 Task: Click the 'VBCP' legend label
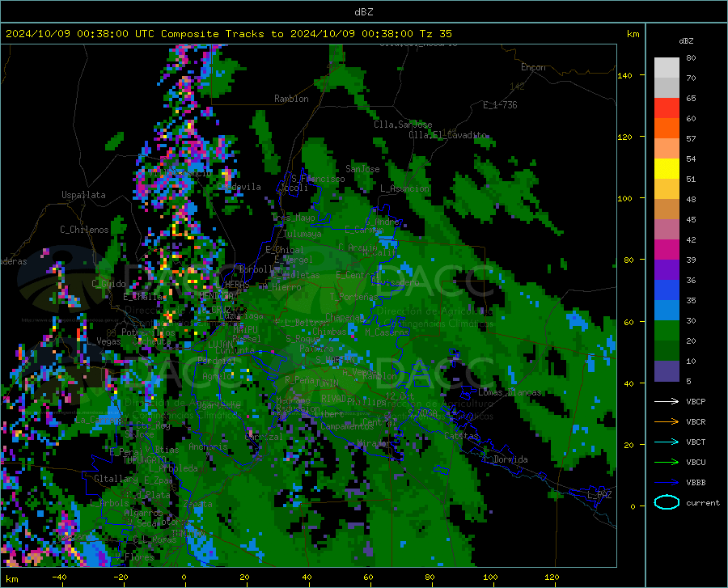(696, 401)
